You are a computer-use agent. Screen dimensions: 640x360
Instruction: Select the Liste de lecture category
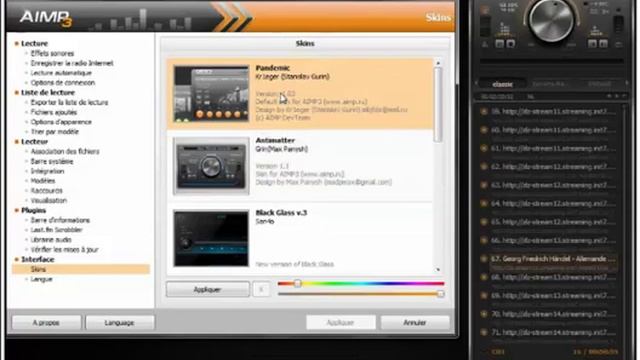pyautogui.click(x=48, y=93)
